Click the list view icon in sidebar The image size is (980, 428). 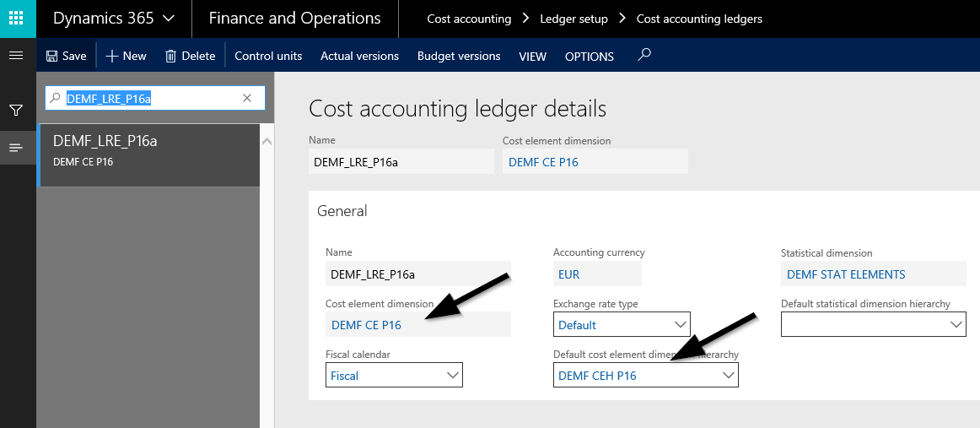coord(16,148)
